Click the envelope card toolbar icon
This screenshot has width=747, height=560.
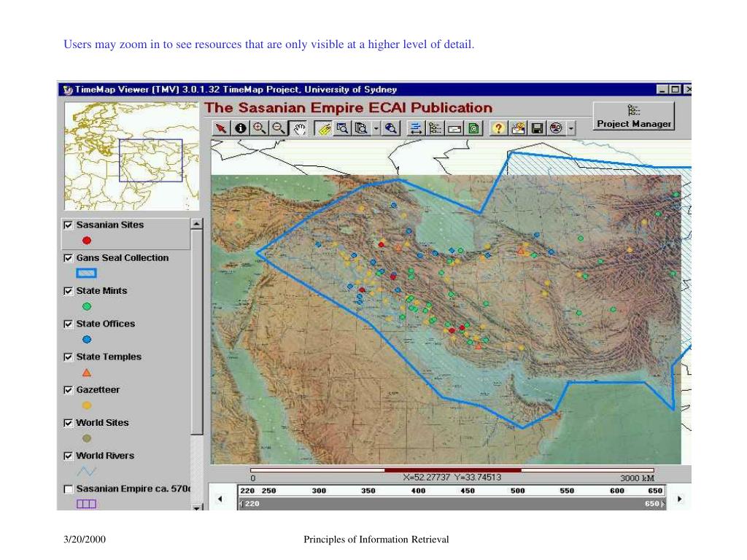(x=454, y=128)
